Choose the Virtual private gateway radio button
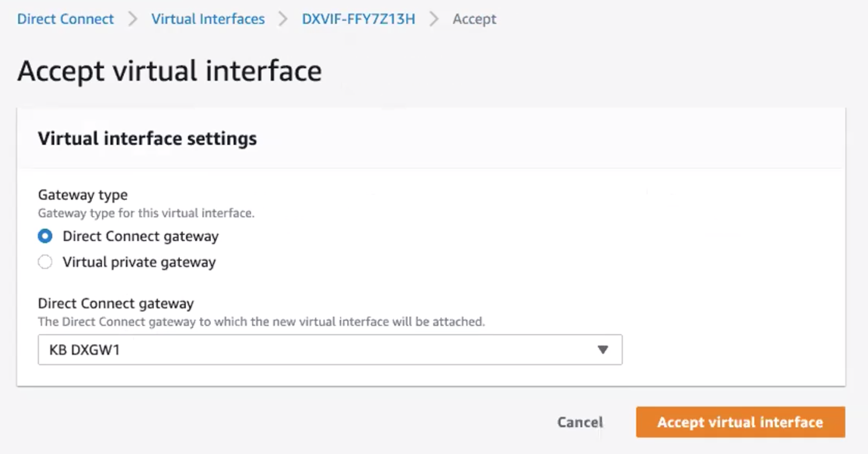868x454 pixels. (x=45, y=262)
